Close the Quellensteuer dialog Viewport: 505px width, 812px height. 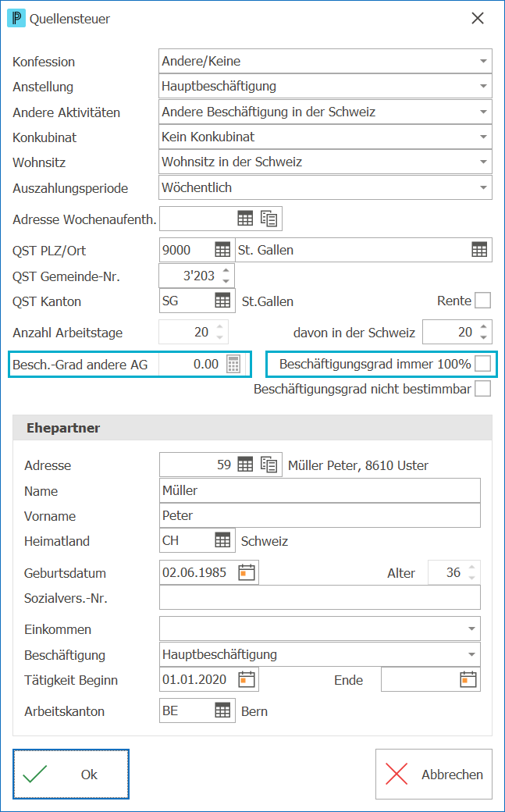point(477,19)
